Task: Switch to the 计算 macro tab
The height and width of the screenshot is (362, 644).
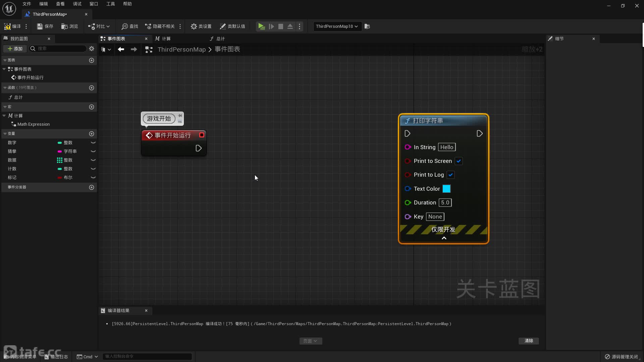Action: pyautogui.click(x=163, y=39)
